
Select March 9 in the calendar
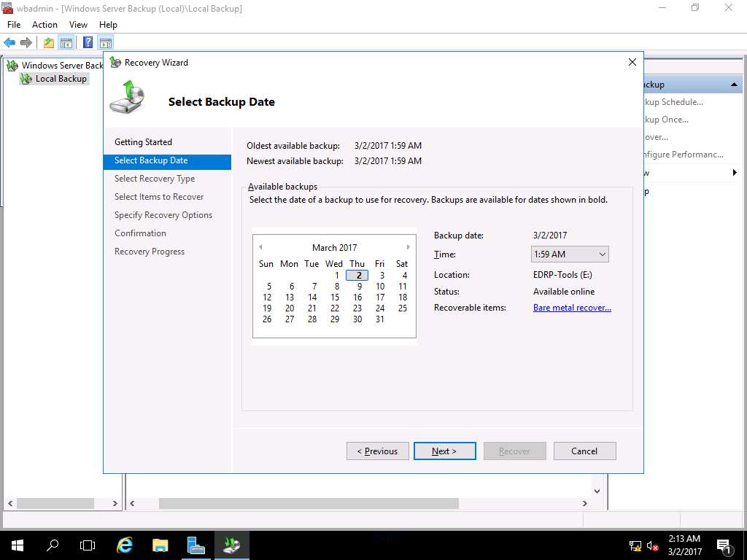click(x=359, y=286)
